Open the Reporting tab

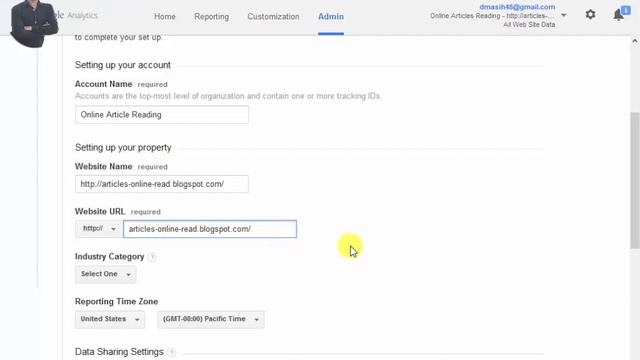(x=211, y=17)
